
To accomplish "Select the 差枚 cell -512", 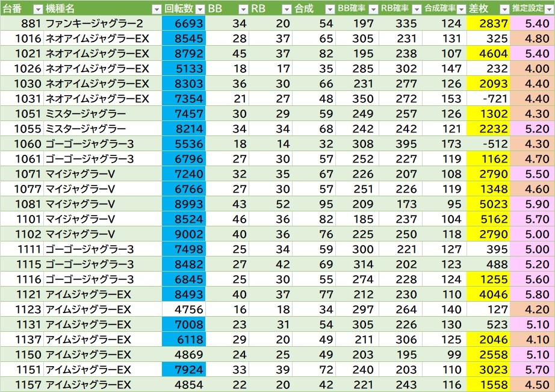I will point(488,144).
